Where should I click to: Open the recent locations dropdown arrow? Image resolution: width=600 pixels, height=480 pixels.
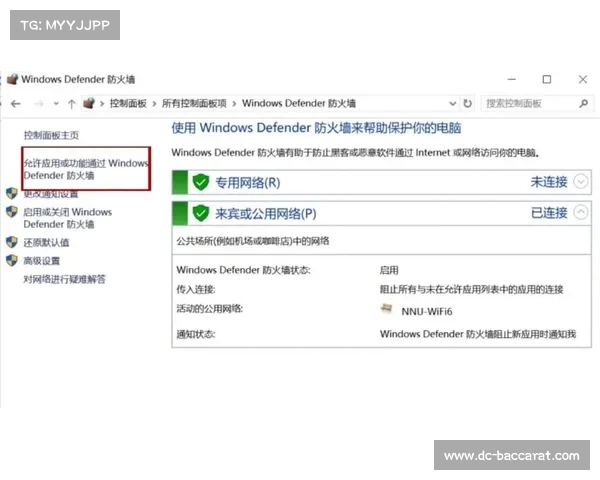point(56,104)
